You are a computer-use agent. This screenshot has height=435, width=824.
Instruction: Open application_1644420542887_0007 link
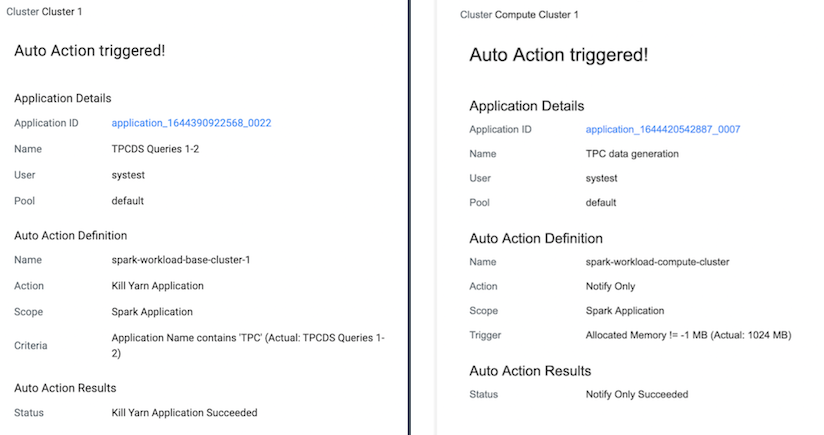663,129
